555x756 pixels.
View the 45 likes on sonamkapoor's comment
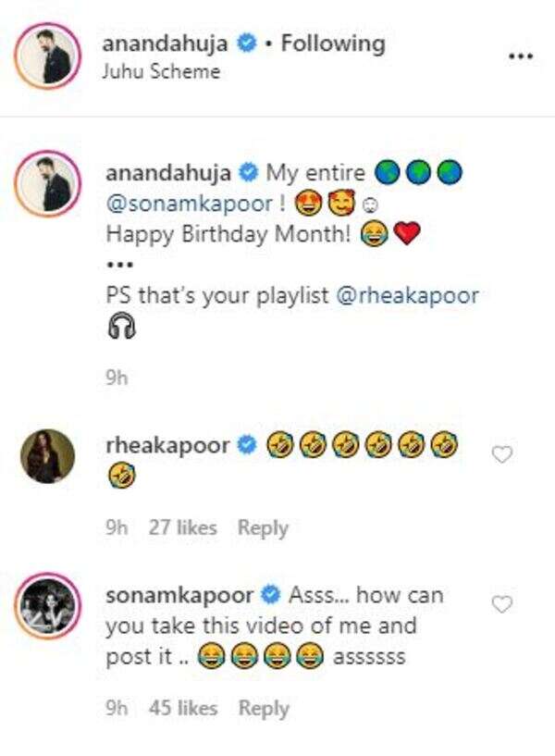(182, 709)
